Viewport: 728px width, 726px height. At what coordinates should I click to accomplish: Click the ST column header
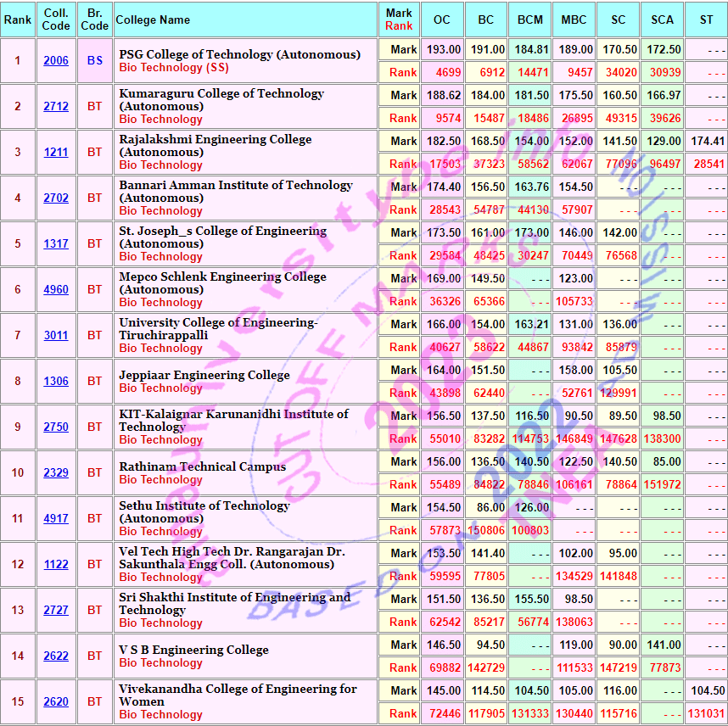[706, 20]
